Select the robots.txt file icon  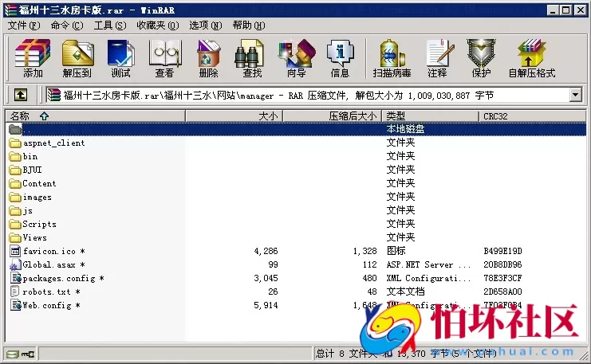(14, 292)
